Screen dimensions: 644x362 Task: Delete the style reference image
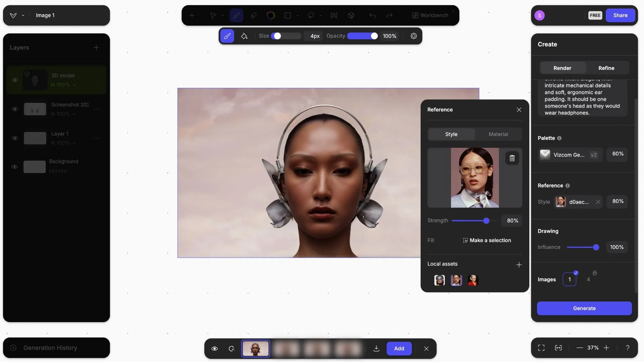click(512, 158)
